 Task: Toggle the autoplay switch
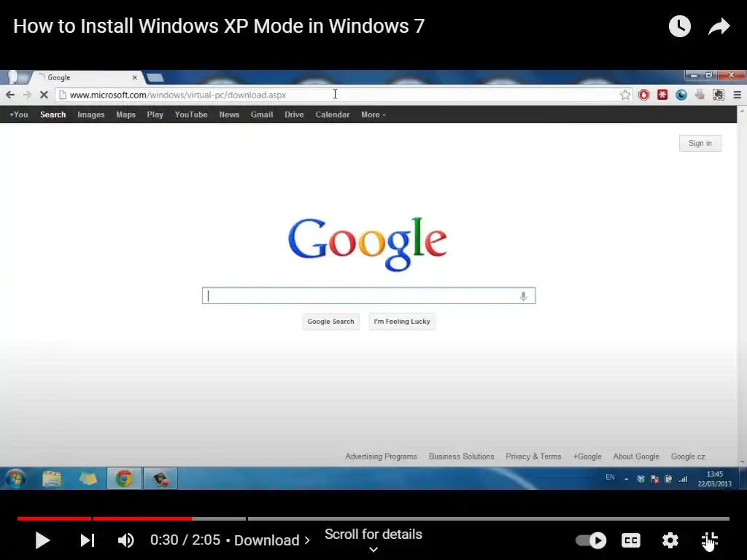(591, 540)
